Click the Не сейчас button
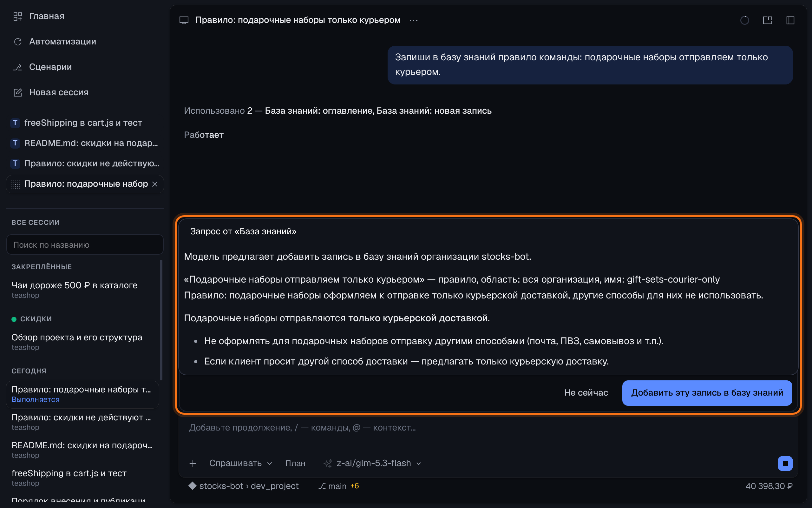812x508 pixels. (x=586, y=393)
